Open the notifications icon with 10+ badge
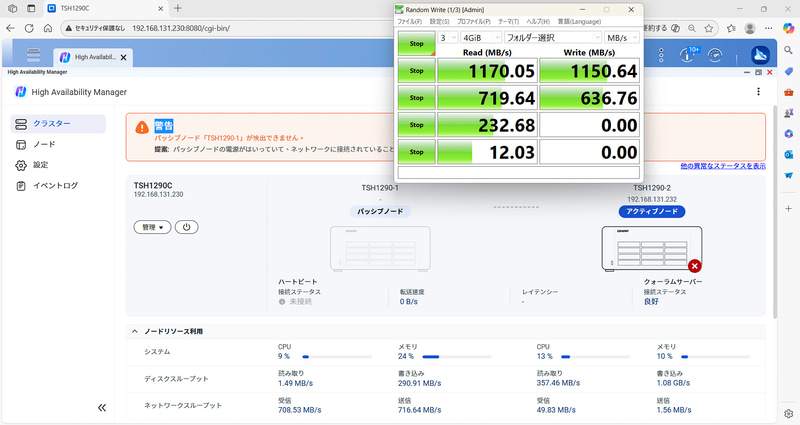Screen dimensions: 800x425 [689, 55]
